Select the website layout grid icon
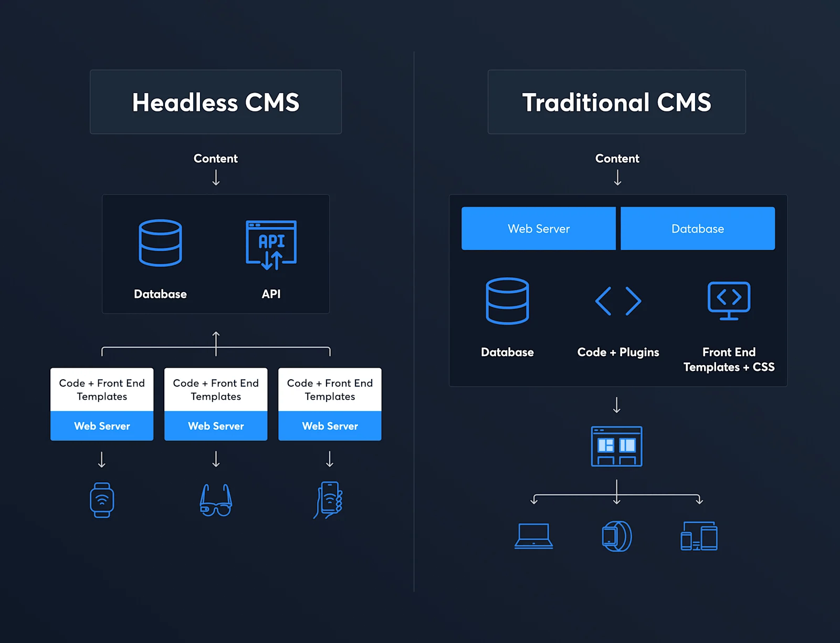The height and width of the screenshot is (643, 840). (x=617, y=446)
